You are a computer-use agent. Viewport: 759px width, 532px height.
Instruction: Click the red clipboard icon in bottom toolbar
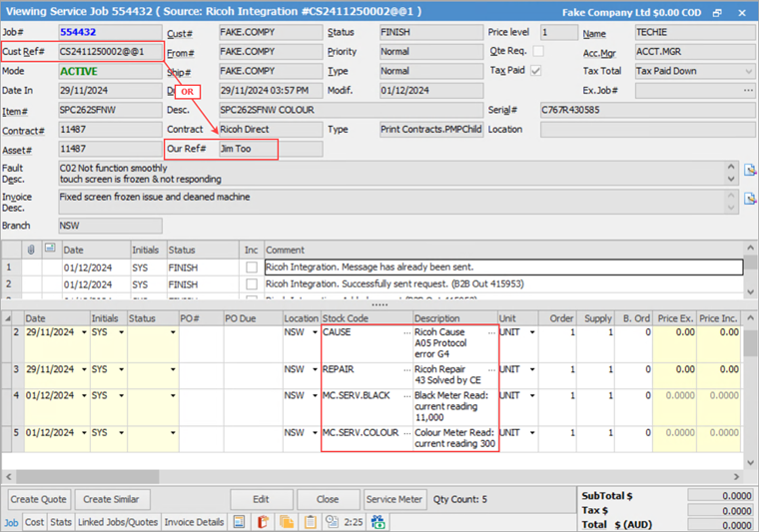tap(264, 521)
